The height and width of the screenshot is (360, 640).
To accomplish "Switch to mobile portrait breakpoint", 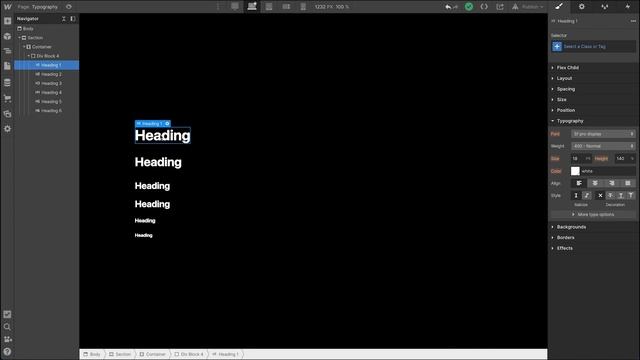I will 303,7.
